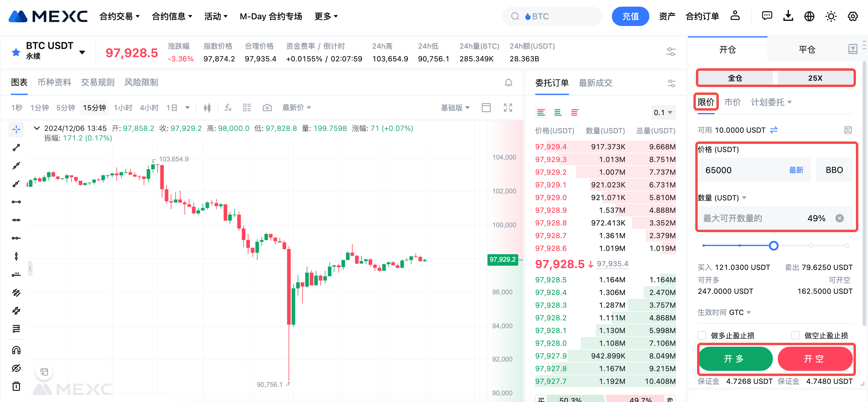The image size is (868, 402).
Task: Click the green 开多 button
Action: [x=735, y=358]
